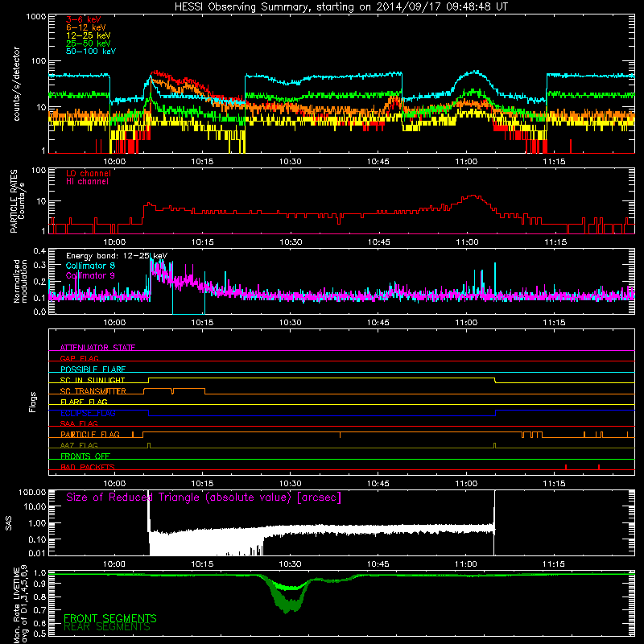
Task: Click the green 25-50 keV legend entry
Action: (89, 43)
